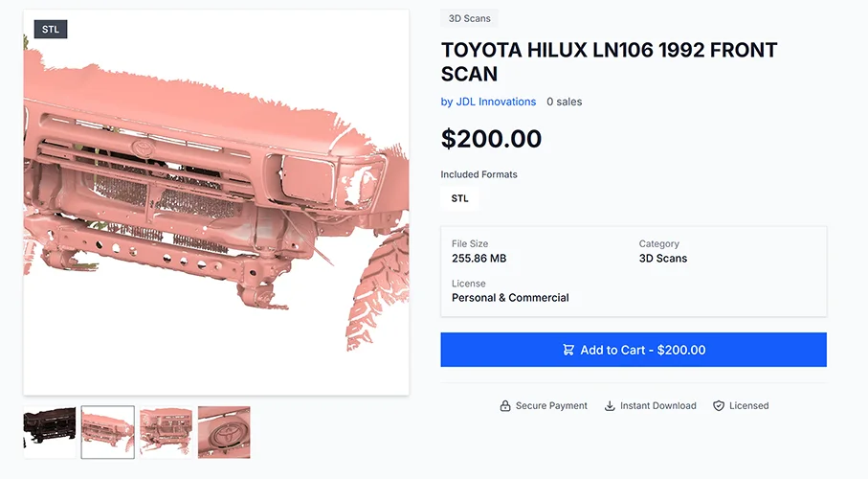Click the 3D Scans category tag
This screenshot has height=479, width=868.
point(470,18)
